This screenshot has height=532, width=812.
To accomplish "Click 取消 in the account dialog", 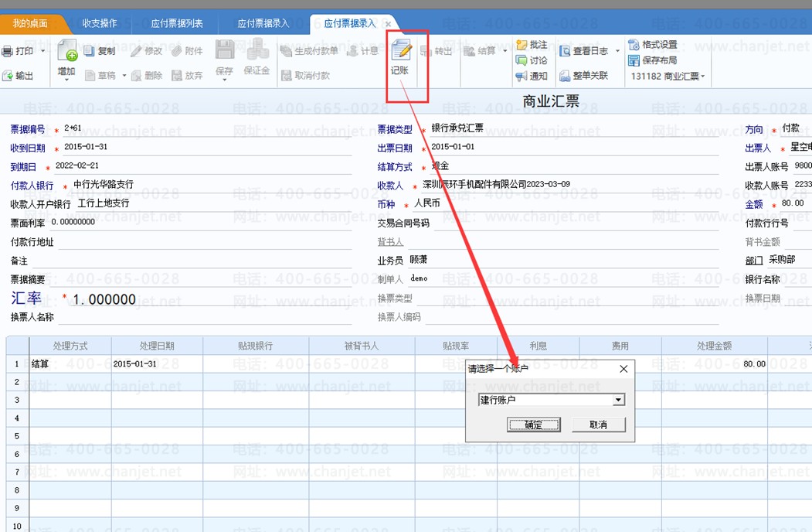I will (x=599, y=425).
